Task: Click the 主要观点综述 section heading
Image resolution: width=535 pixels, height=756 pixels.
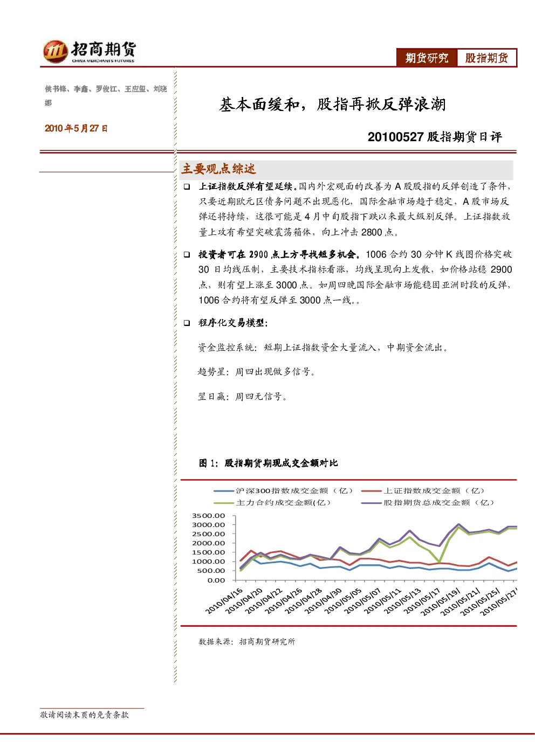Action: tap(218, 169)
